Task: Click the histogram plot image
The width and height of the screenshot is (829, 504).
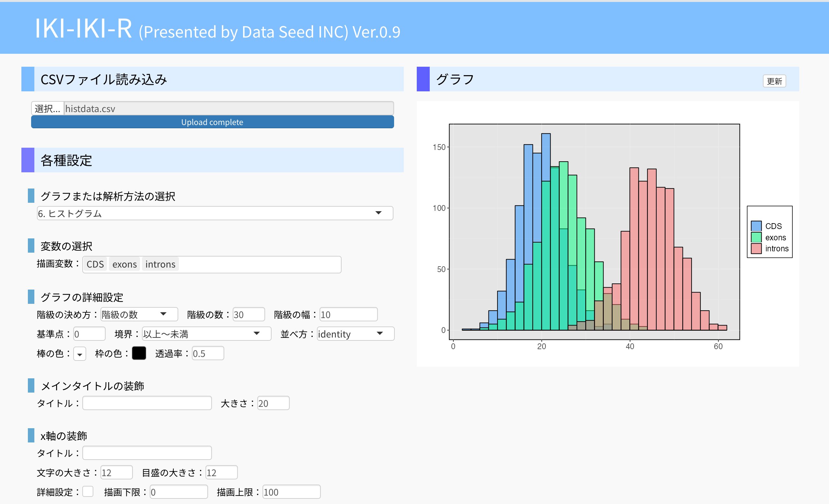Action: tap(608, 234)
